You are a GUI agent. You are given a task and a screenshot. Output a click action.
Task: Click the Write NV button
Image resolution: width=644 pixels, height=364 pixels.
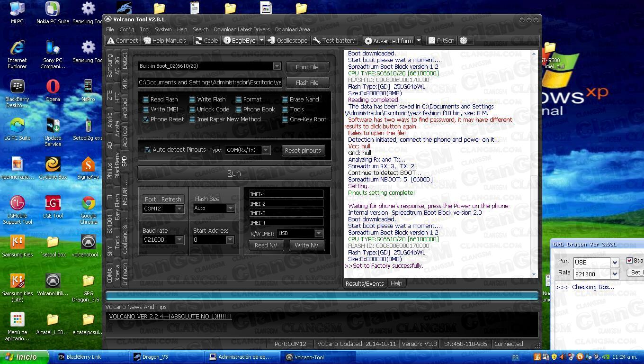[306, 245]
